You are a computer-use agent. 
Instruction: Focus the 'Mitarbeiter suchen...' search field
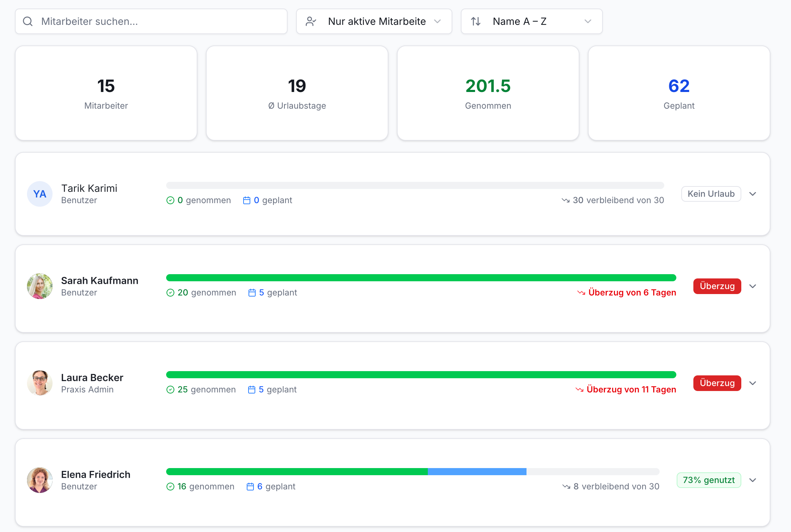(151, 21)
